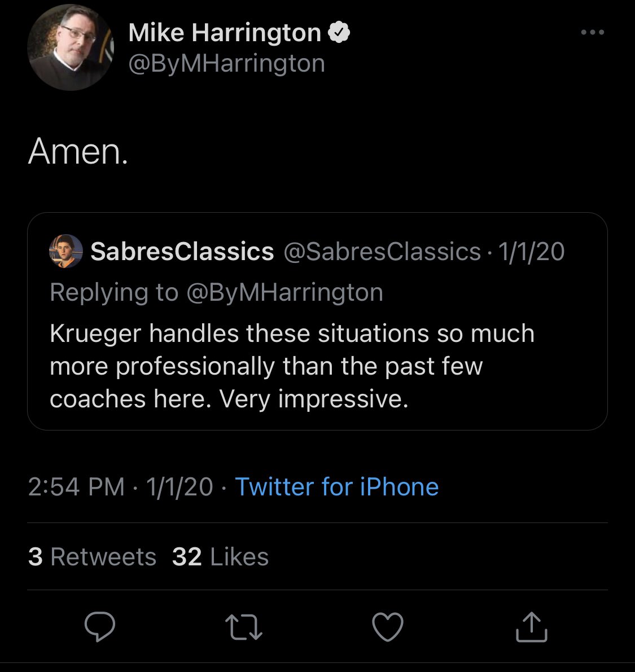This screenshot has height=672, width=635.
Task: Tap @ByMHarrington in the Replying to line
Action: pyautogui.click(x=284, y=293)
